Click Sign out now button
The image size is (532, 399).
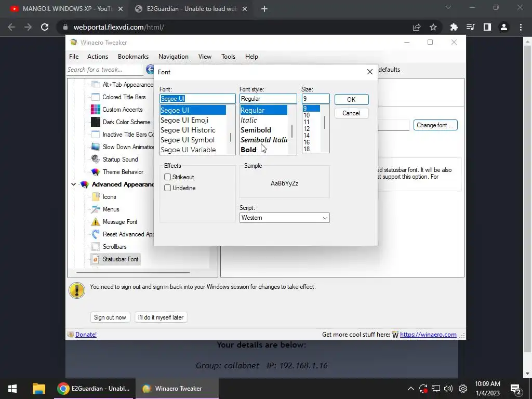[x=110, y=317]
